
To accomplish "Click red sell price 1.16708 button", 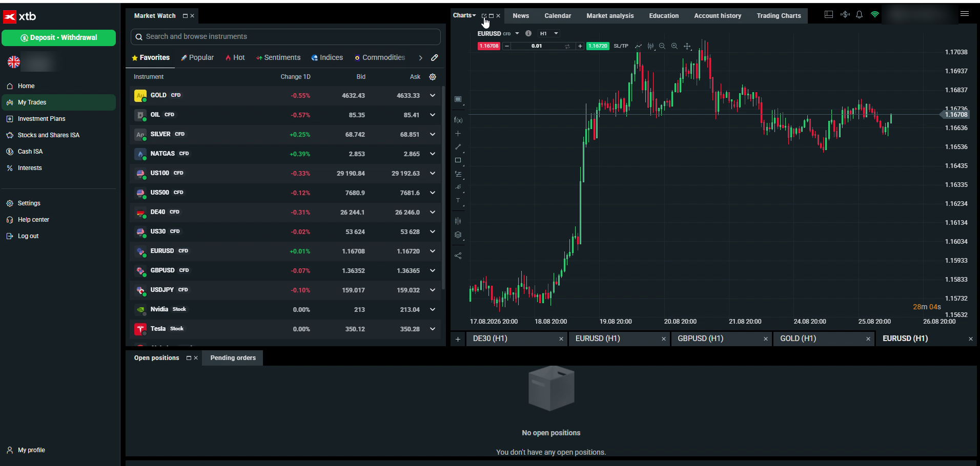I will [488, 46].
